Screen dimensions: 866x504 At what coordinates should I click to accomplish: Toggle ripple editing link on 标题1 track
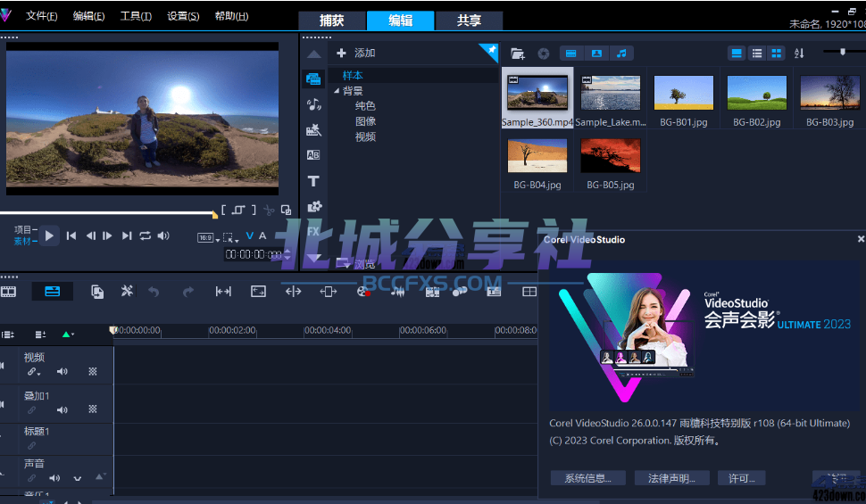[x=31, y=445]
